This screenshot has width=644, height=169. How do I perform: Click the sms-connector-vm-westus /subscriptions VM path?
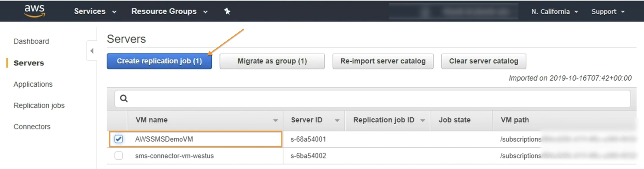coord(521,156)
